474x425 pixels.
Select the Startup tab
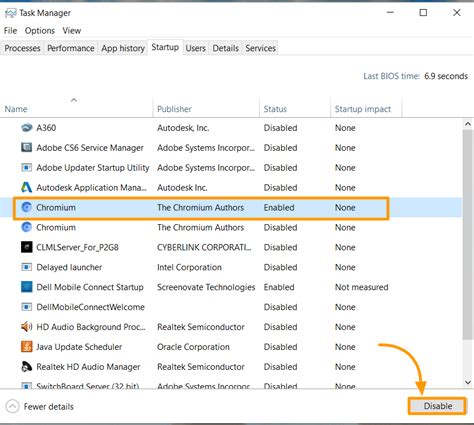pyautogui.click(x=165, y=47)
